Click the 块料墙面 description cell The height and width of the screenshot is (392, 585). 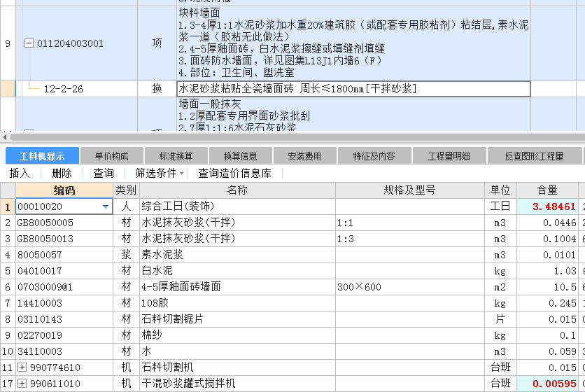click(353, 43)
